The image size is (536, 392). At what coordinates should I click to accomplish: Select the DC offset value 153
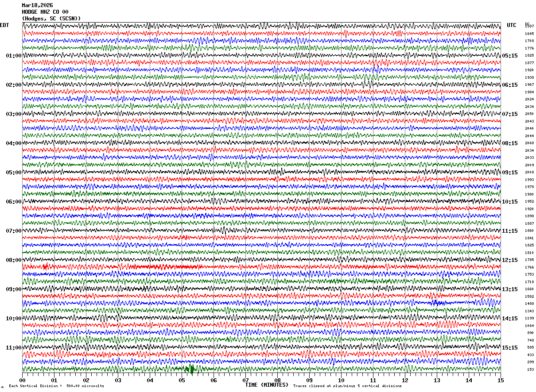[530, 369]
